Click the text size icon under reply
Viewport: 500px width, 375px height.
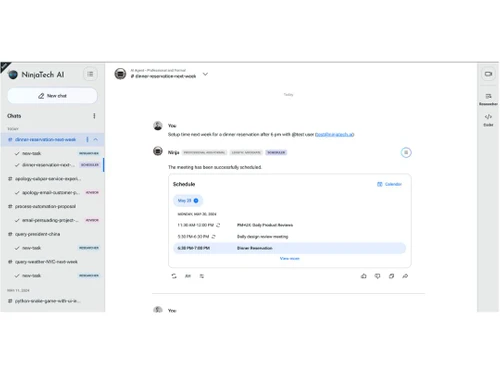(188, 276)
